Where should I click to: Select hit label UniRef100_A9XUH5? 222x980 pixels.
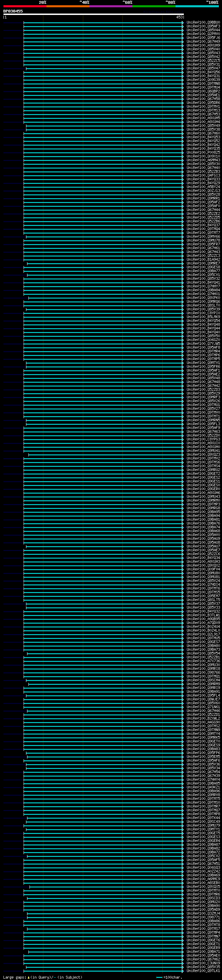[x=203, y=118]
